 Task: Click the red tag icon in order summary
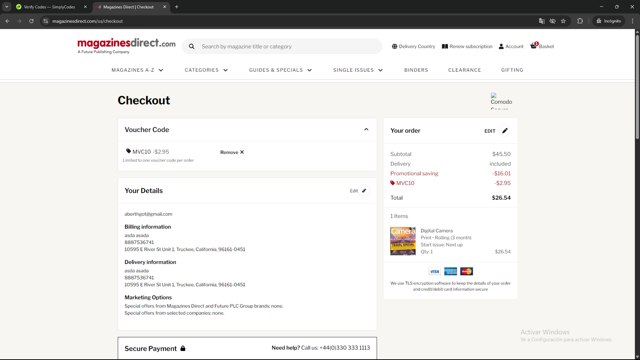(x=392, y=183)
